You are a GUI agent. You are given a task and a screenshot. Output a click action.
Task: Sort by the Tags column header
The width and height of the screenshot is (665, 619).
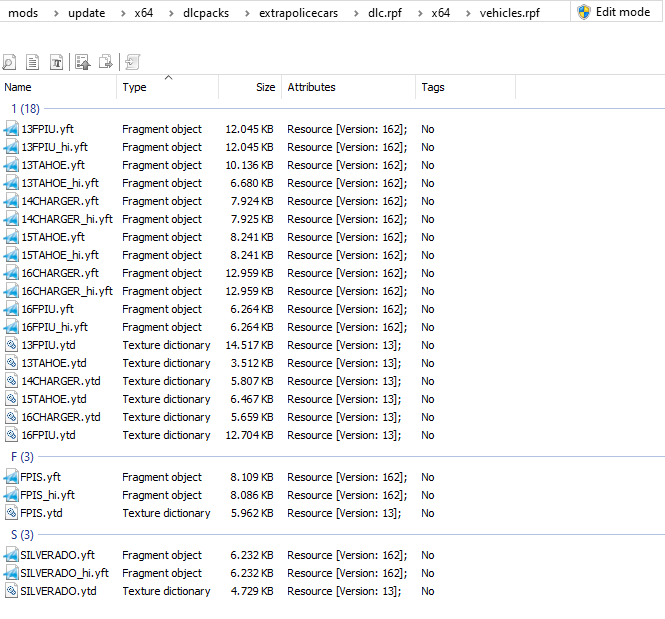click(465, 87)
